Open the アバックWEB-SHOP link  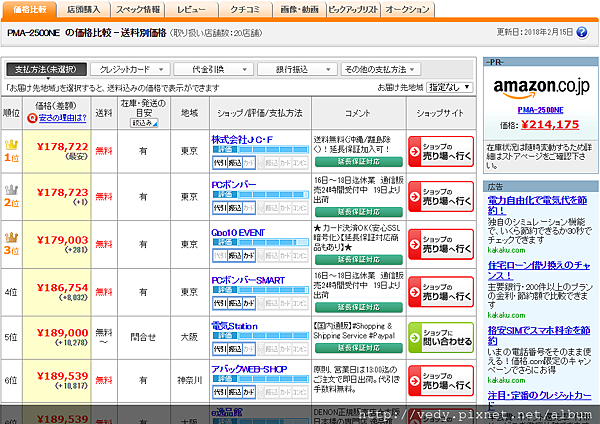pyautogui.click(x=249, y=369)
